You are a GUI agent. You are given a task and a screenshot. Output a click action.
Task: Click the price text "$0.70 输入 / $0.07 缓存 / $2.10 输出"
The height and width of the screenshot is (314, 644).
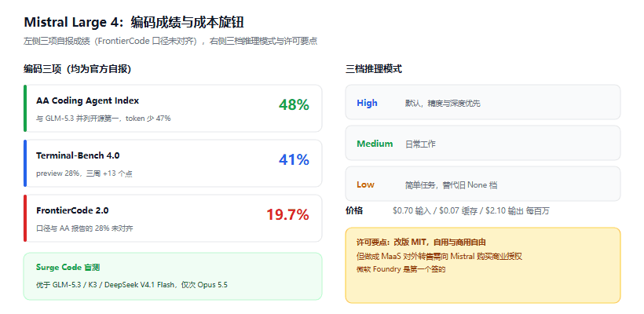[471, 211]
